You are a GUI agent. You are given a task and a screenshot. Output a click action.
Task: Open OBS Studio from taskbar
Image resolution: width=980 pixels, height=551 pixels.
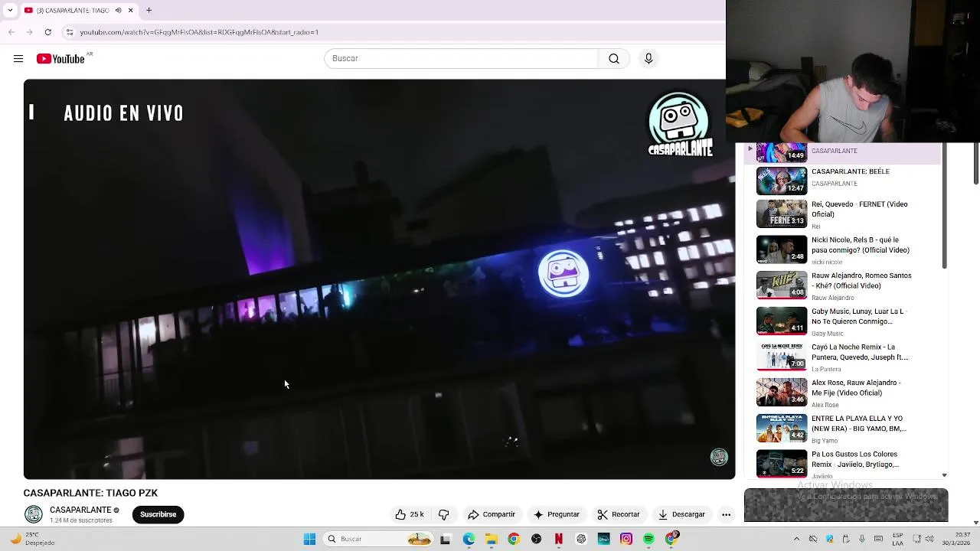point(536,540)
